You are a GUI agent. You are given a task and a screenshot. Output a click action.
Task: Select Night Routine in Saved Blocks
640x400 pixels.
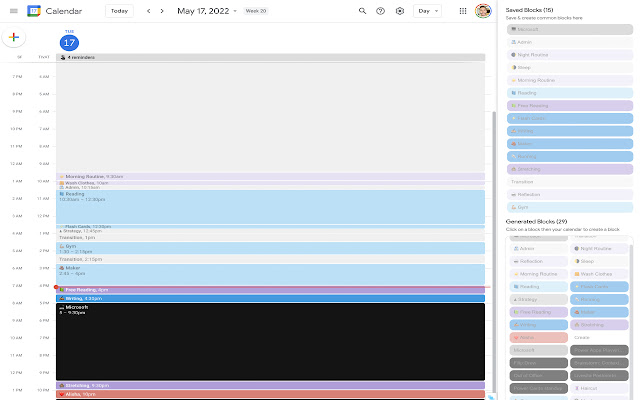pyautogui.click(x=570, y=55)
